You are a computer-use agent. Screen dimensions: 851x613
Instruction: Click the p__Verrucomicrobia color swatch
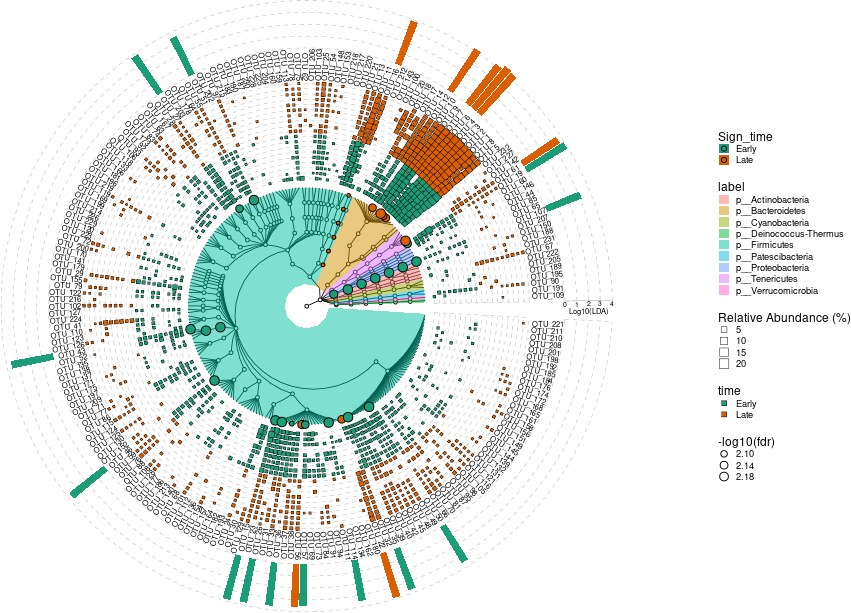click(724, 291)
